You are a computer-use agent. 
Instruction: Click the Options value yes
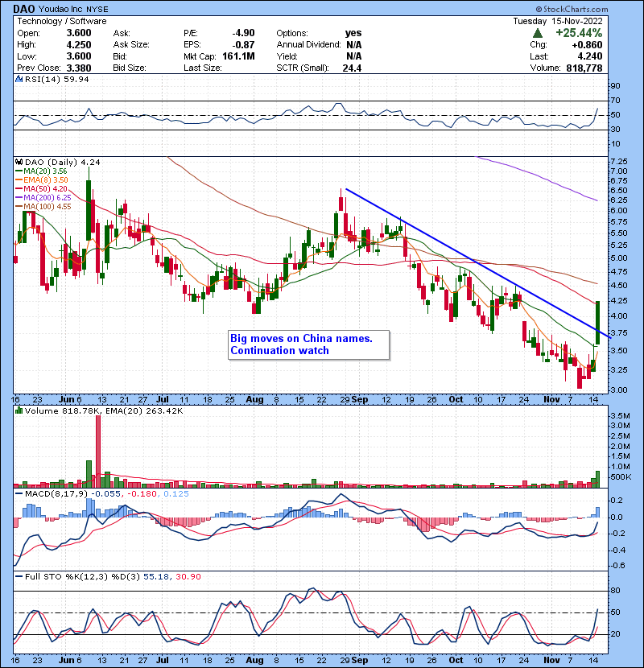coord(353,33)
